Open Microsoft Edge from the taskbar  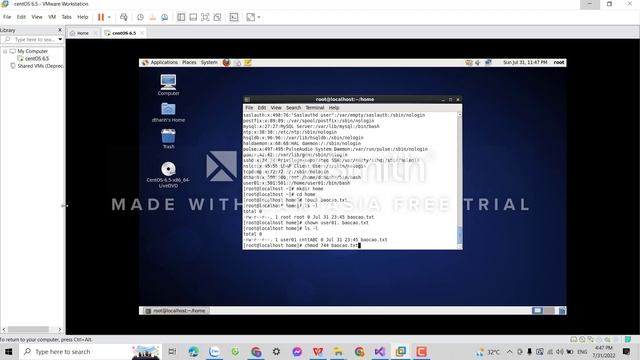[193, 351]
